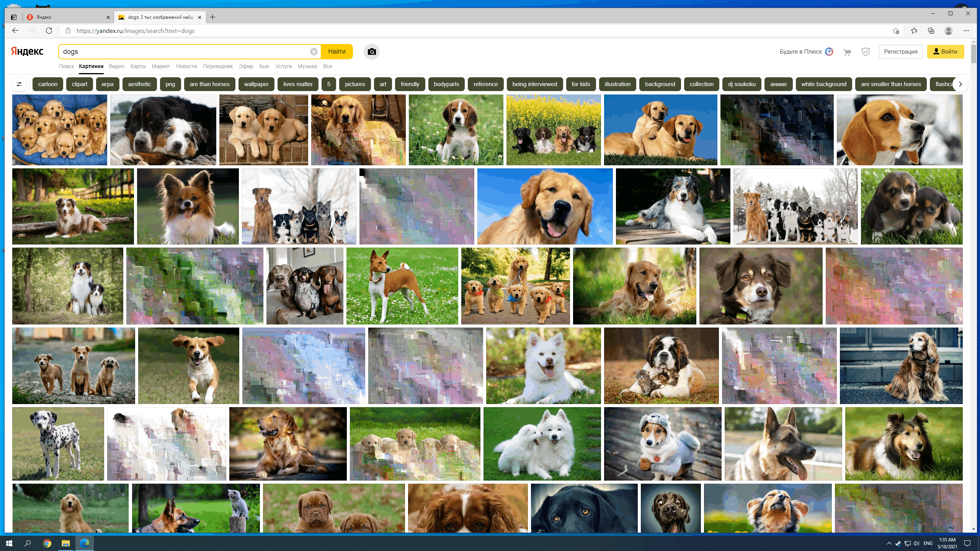Image resolution: width=980 pixels, height=551 pixels.
Task: Open the volume control in system tray
Action: (916, 543)
